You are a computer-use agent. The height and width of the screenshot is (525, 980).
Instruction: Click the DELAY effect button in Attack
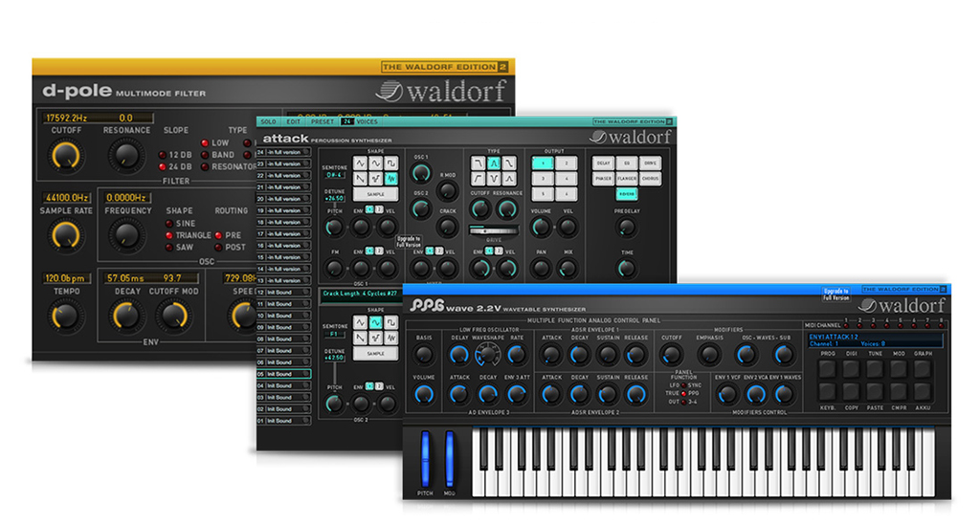point(603,164)
